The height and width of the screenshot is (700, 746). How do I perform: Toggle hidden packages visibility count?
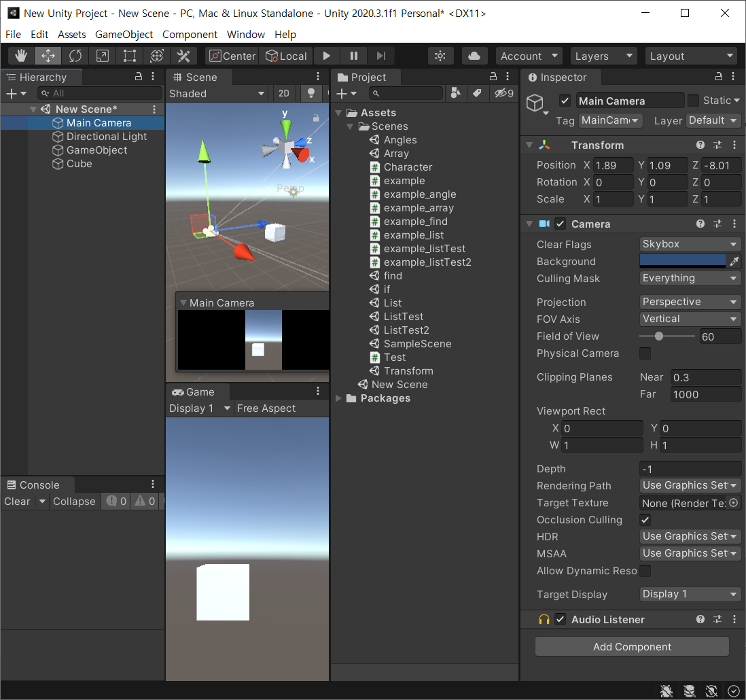[504, 93]
